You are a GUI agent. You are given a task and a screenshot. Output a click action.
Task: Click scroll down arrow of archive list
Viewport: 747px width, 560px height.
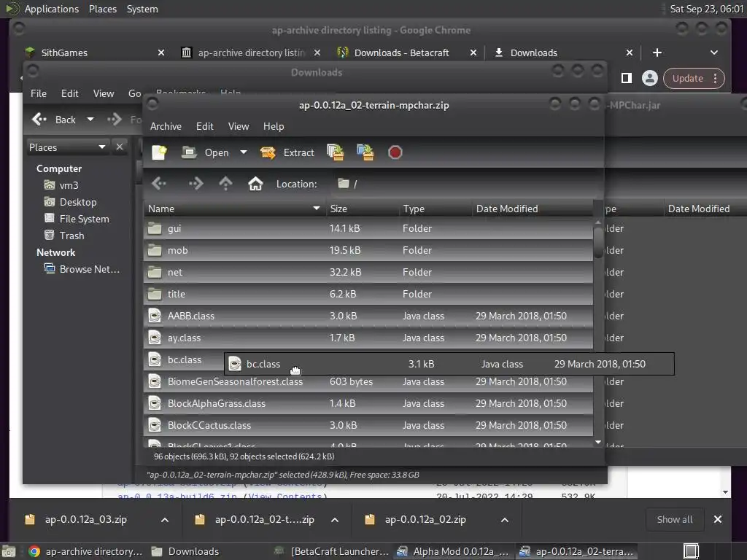pyautogui.click(x=598, y=443)
